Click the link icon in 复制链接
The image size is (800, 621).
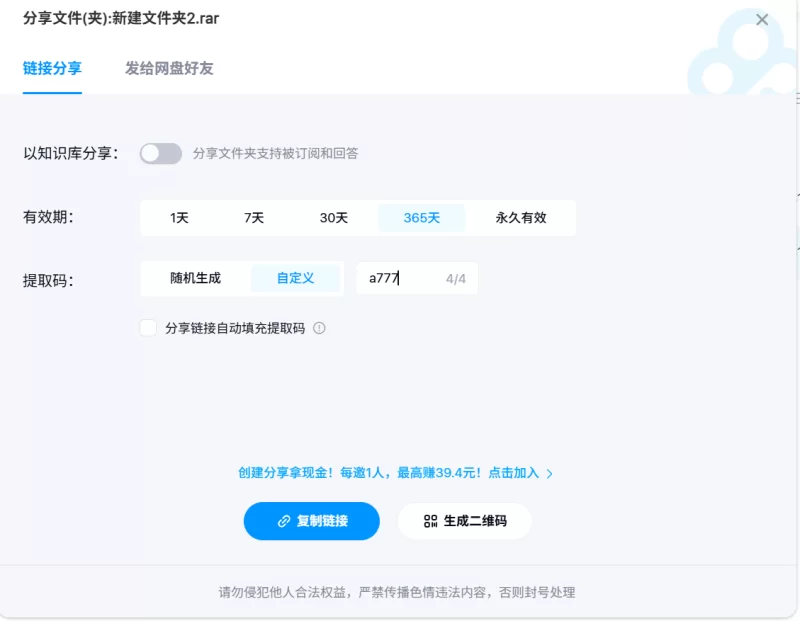pos(284,521)
